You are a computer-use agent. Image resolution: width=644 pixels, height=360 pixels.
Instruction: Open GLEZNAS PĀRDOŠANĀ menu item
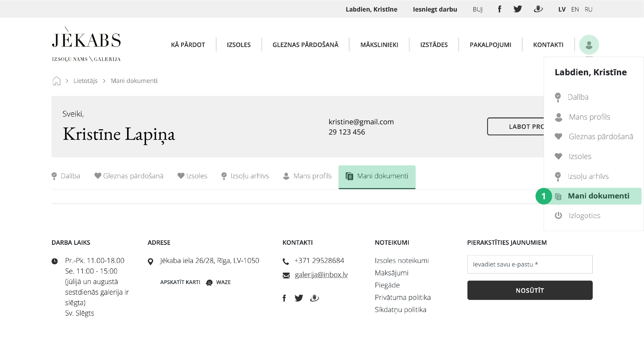[305, 45]
